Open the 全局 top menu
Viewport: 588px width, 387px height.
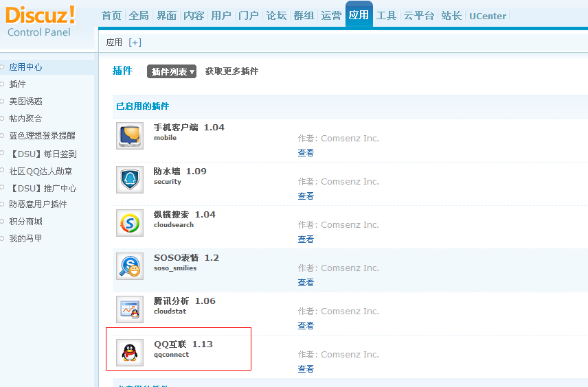(x=139, y=16)
